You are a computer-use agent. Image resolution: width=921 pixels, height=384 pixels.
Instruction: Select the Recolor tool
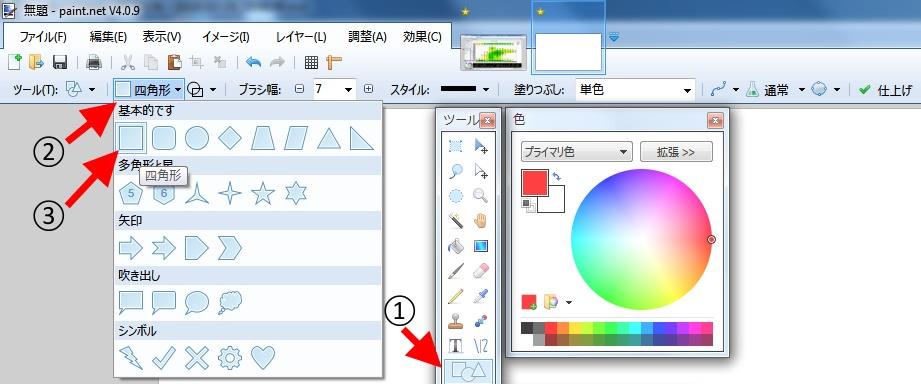pyautogui.click(x=481, y=321)
